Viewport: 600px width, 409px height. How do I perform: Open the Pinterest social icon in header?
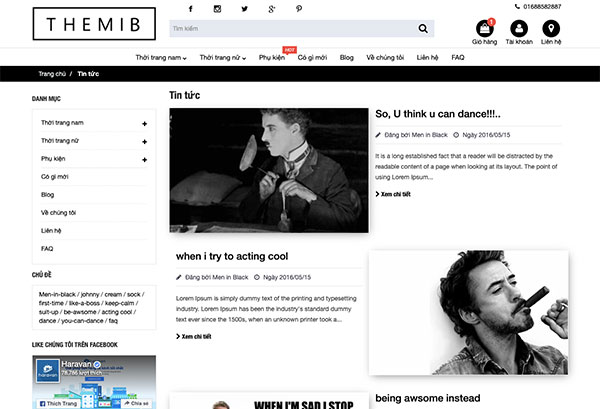point(299,9)
